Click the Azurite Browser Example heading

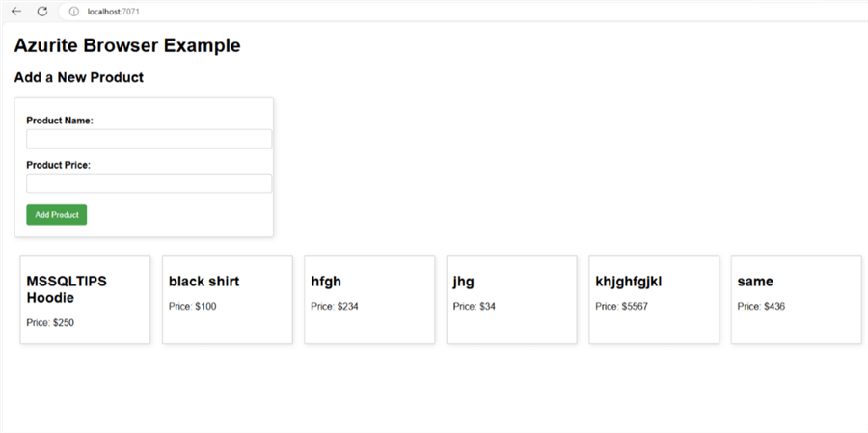(127, 45)
